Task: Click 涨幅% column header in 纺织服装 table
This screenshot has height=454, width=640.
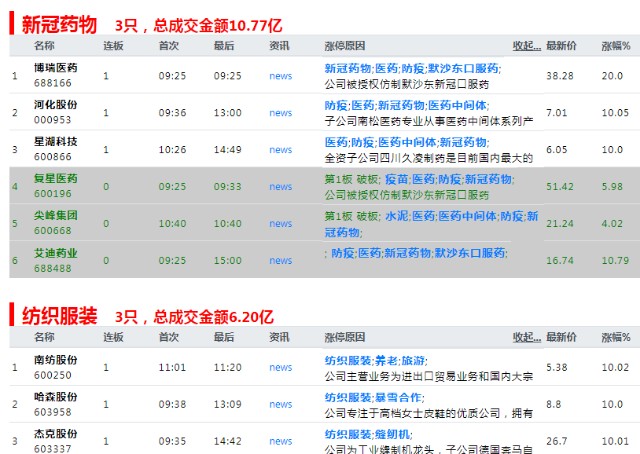Action: pyautogui.click(x=616, y=337)
